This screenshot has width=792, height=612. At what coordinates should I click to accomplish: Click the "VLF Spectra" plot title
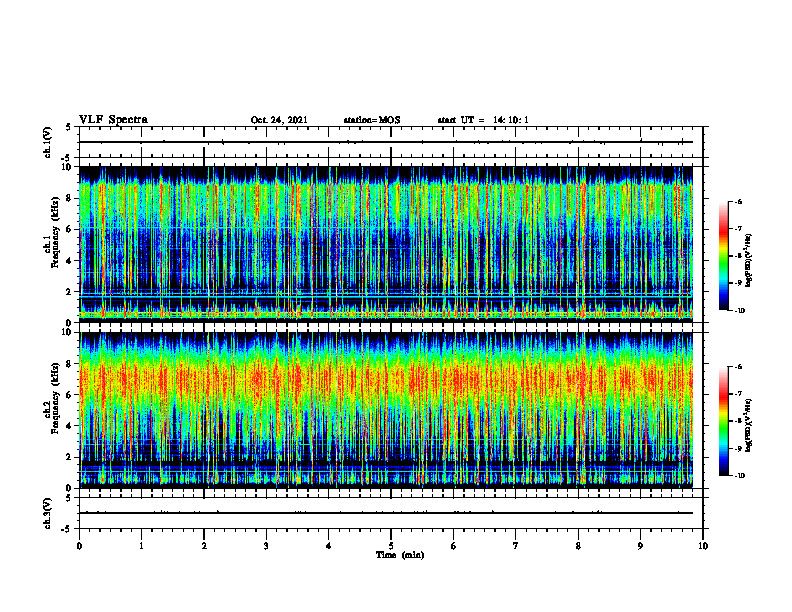tap(113, 120)
